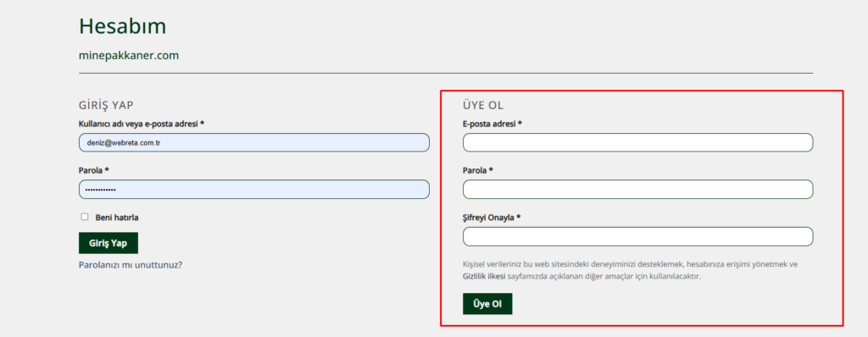Click the registration E-posta adresi field
The image size is (868, 337).
(637, 142)
